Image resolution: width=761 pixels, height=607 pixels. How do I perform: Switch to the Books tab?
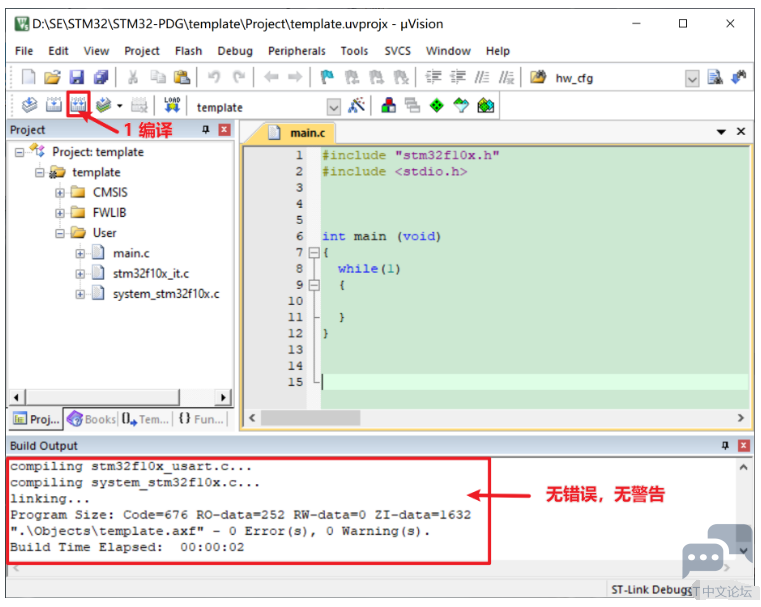(92, 419)
